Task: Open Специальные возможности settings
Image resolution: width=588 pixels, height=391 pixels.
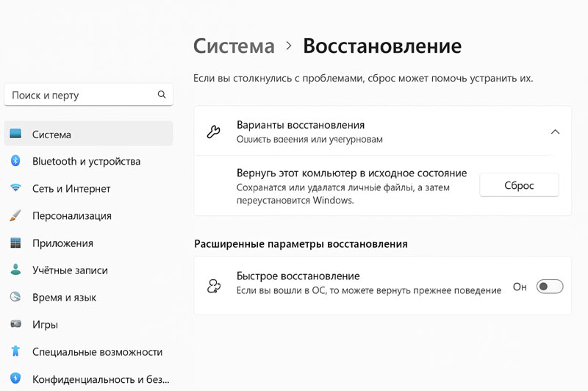Action: pos(88,351)
